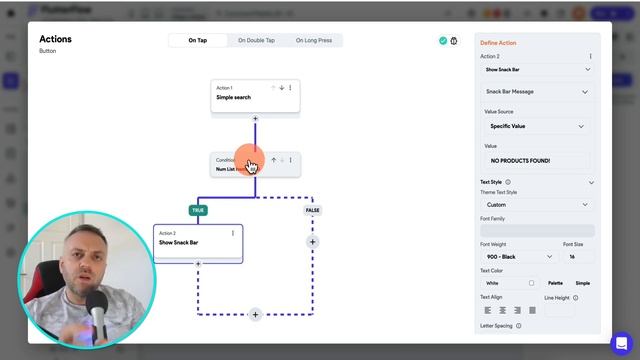
Task: Open the chat support bubble
Action: [622, 343]
